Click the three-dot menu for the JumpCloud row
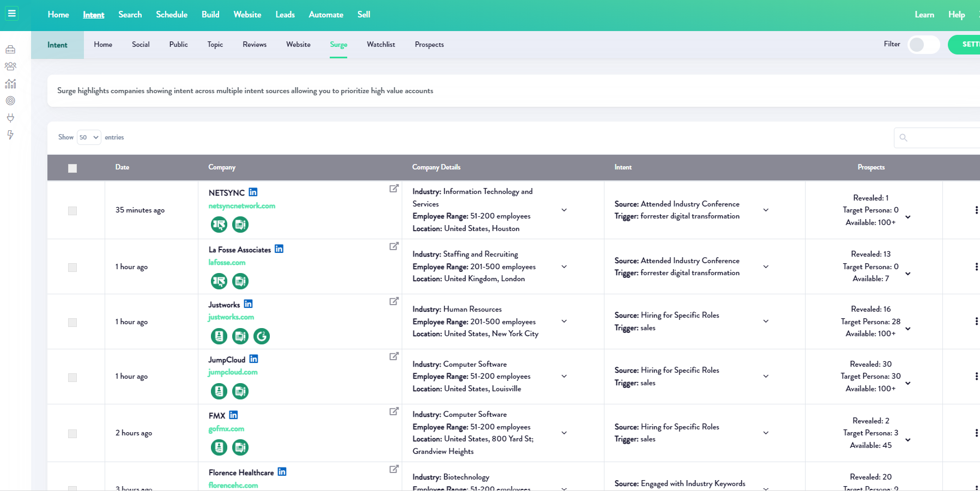The image size is (980, 491). [976, 377]
